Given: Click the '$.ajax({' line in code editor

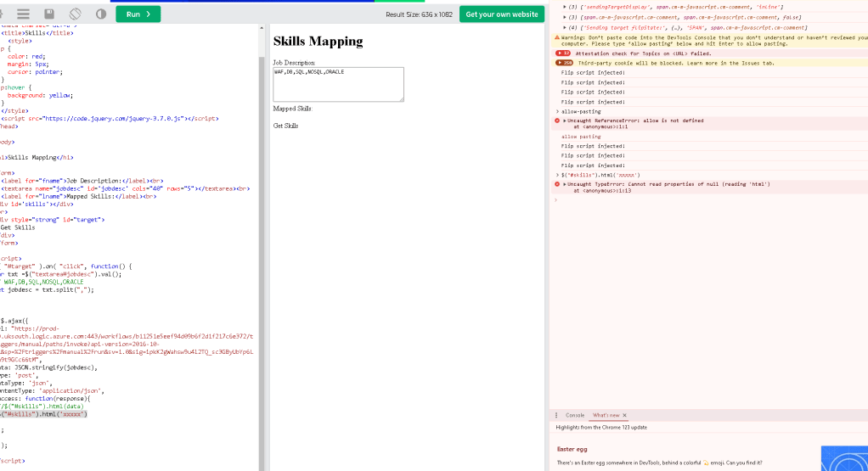Looking at the screenshot, I should 14,321.
